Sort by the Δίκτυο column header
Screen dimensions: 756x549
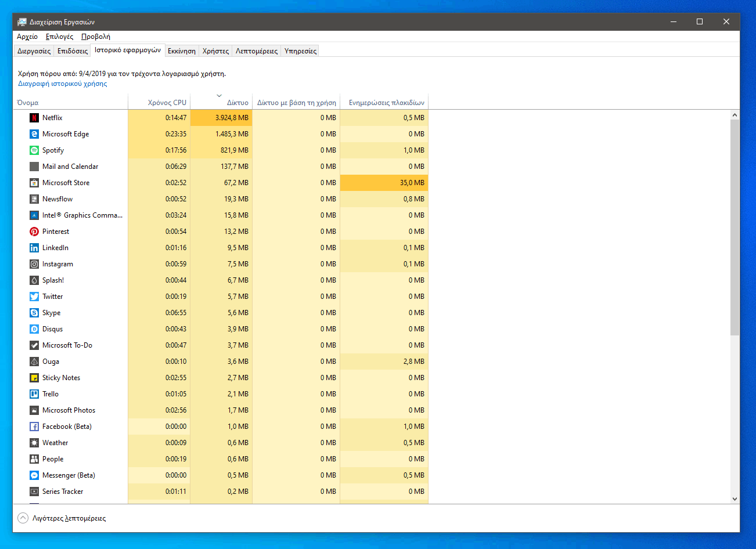point(221,102)
